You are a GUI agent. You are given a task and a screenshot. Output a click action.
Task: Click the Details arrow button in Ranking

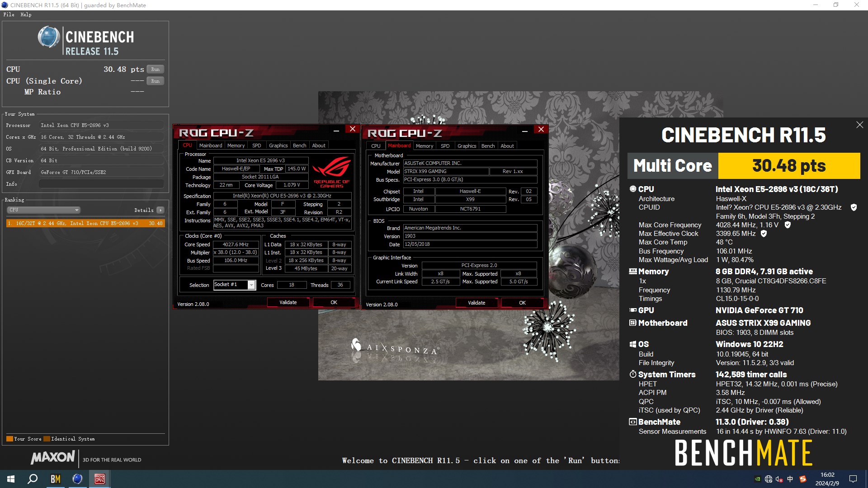coord(160,210)
